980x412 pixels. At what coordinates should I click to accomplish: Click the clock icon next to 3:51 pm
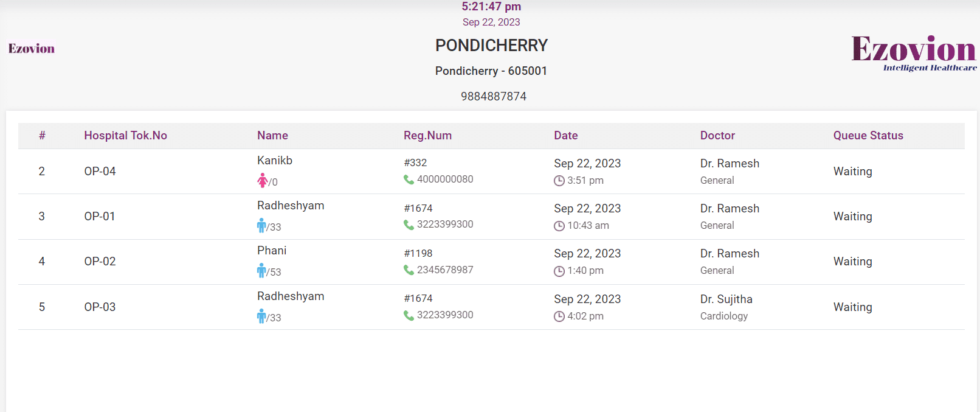click(559, 181)
